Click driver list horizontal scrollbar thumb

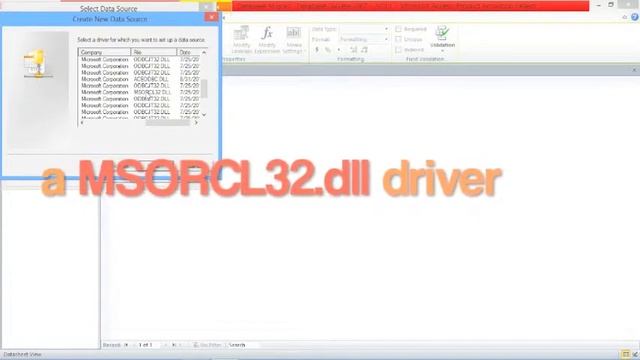click(x=168, y=122)
